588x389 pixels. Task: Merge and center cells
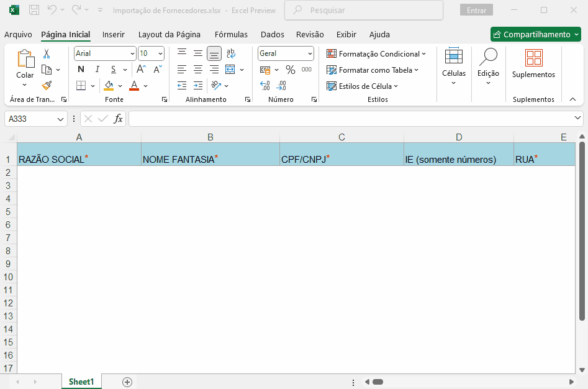point(230,70)
